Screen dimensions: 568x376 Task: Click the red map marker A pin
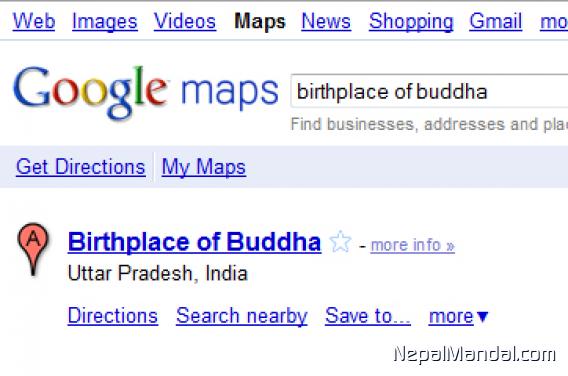33,249
